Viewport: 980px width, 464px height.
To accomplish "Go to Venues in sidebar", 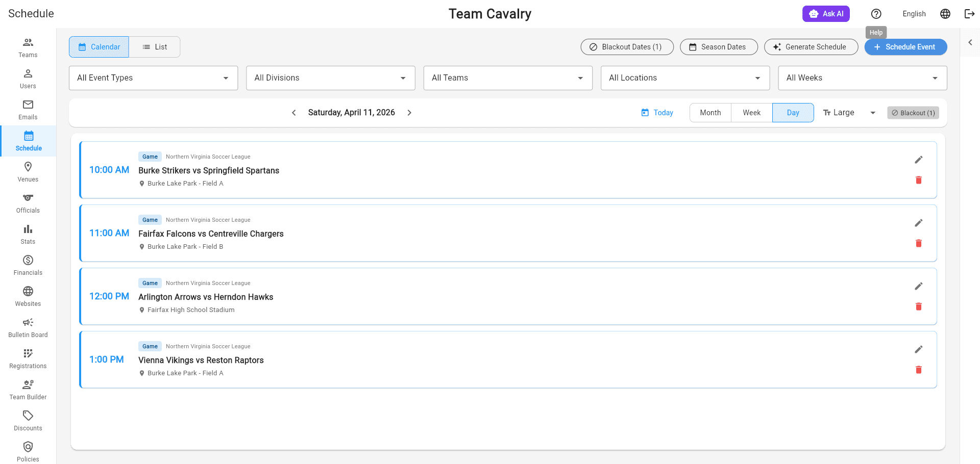I will coord(28,172).
